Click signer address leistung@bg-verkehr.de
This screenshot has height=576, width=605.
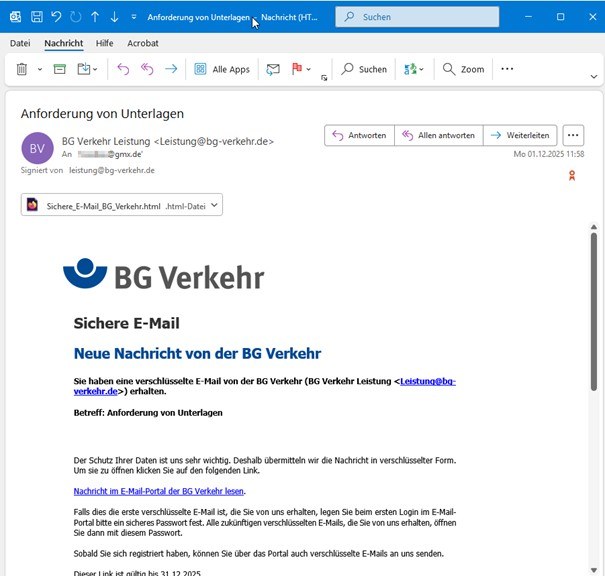112,170
